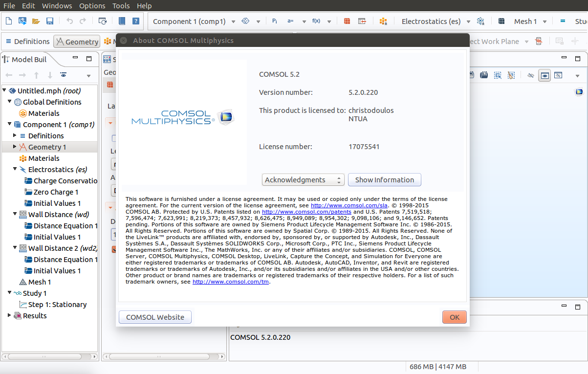Open the Electrostatics (es) toolbar dropdown arrow
This screenshot has width=588, height=374.
pyautogui.click(x=468, y=22)
